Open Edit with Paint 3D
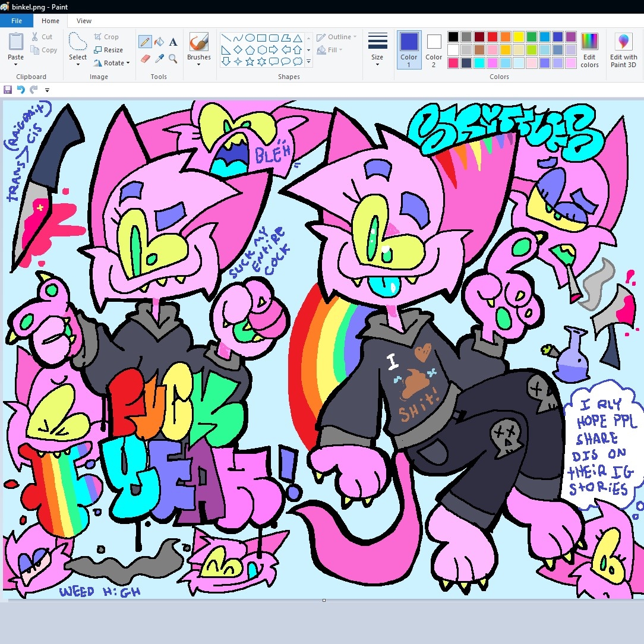 tap(623, 50)
